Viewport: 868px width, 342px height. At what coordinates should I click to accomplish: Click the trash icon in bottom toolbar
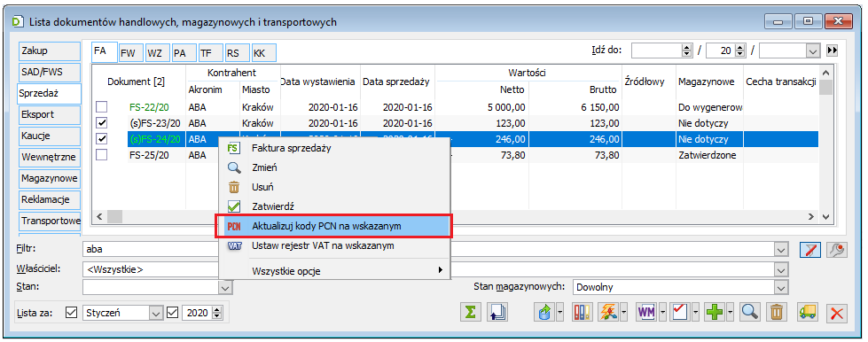coord(778,312)
